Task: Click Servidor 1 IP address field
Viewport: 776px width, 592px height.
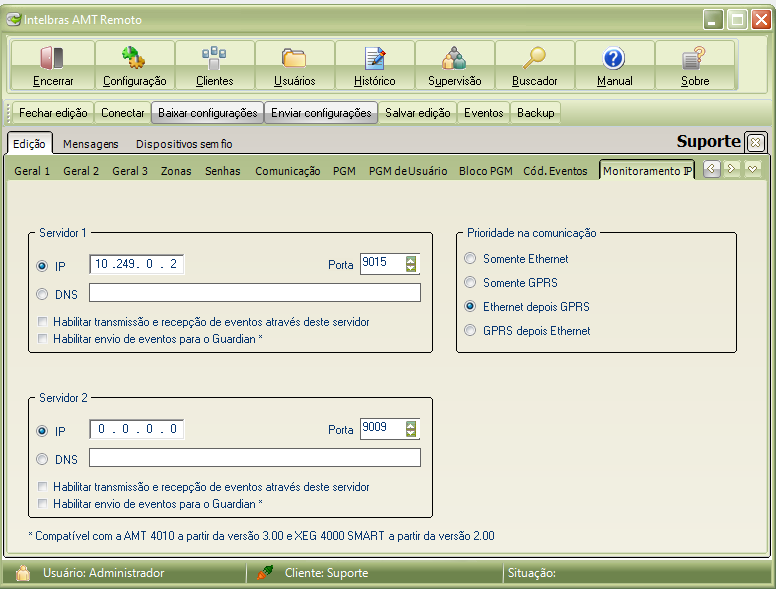Action: (x=137, y=264)
